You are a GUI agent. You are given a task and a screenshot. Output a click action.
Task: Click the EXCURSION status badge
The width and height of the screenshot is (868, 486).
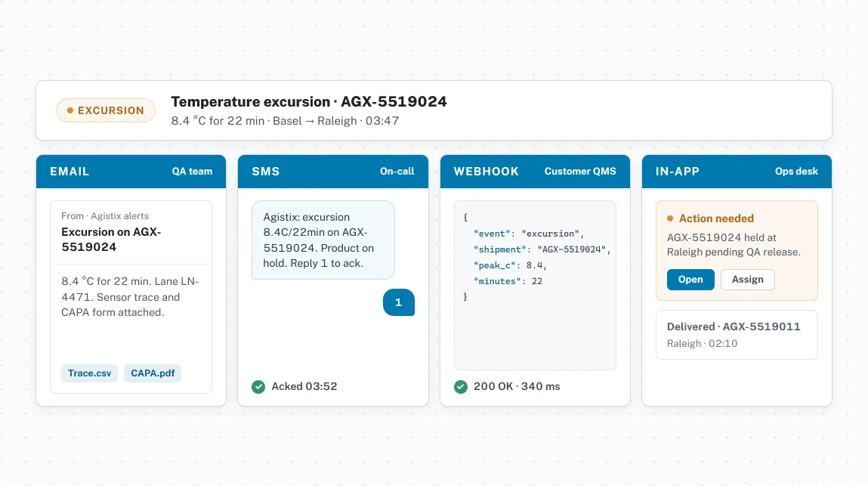pos(106,110)
